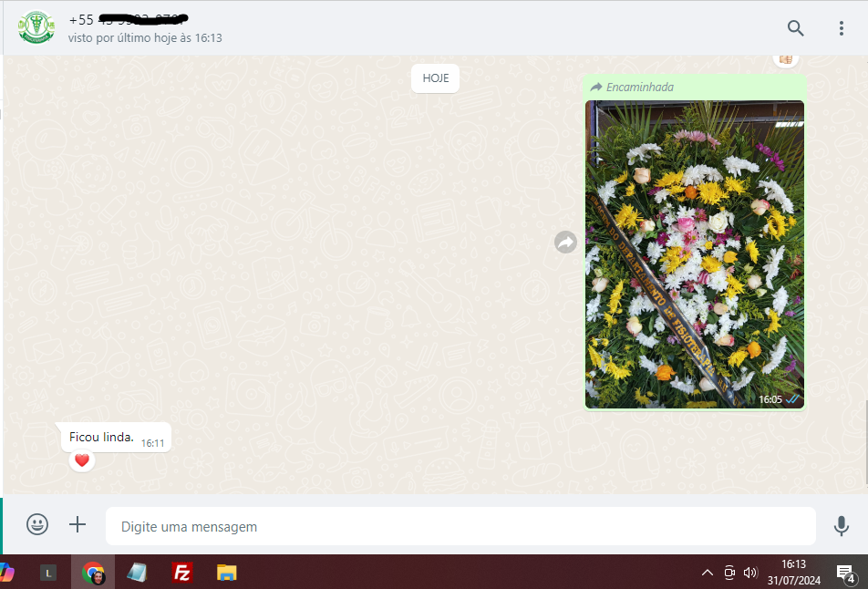Click the "Encaminhada" forwarded label

click(x=640, y=87)
